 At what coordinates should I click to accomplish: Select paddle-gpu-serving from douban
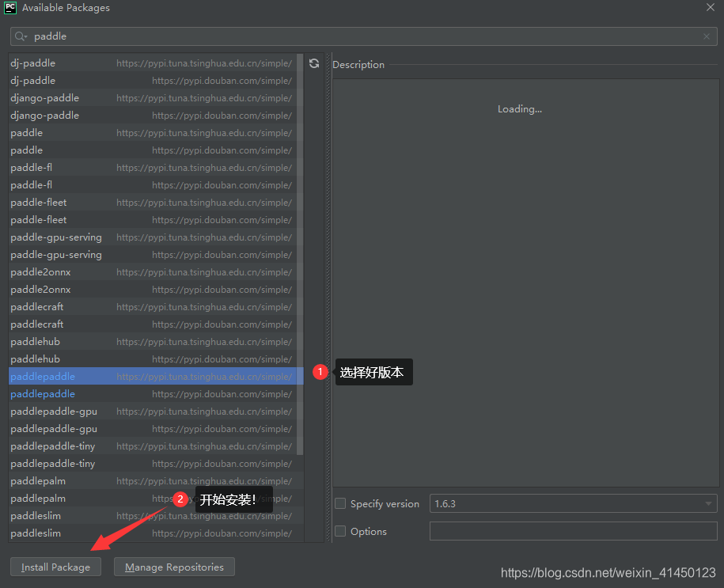(153, 255)
